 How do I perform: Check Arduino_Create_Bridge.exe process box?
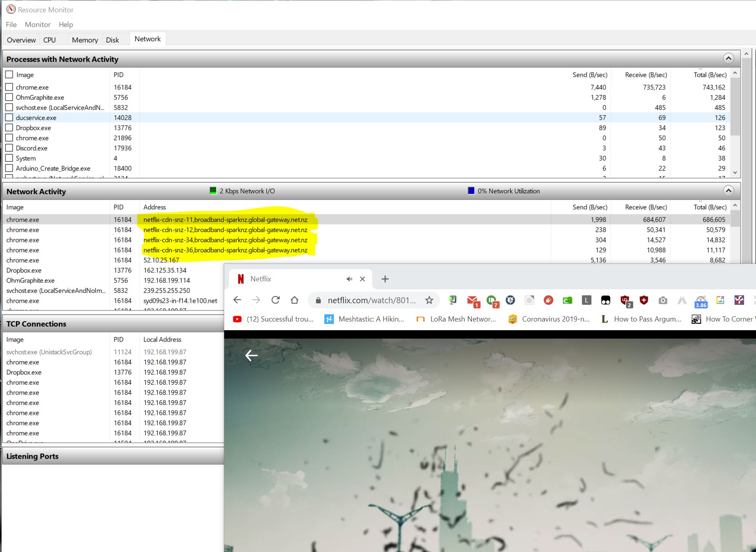click(x=9, y=168)
